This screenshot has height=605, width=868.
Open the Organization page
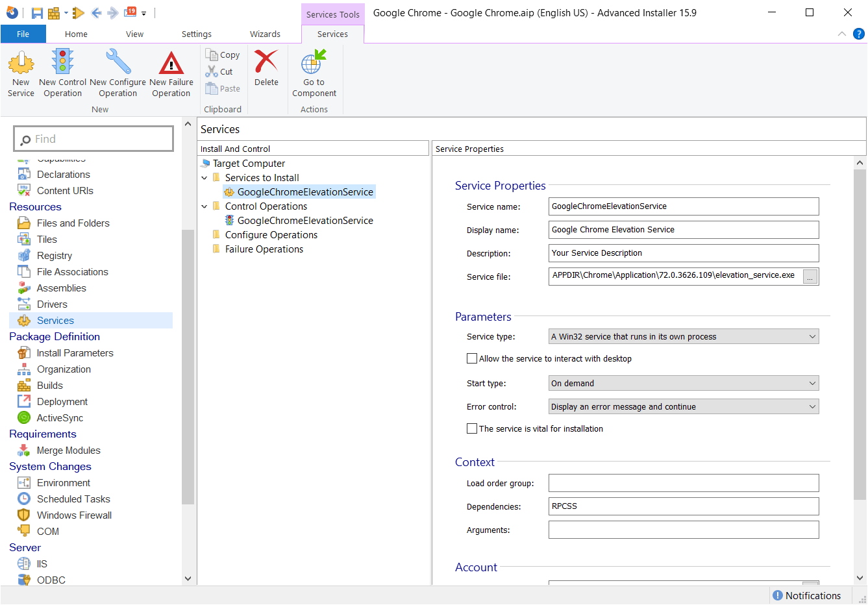click(64, 369)
